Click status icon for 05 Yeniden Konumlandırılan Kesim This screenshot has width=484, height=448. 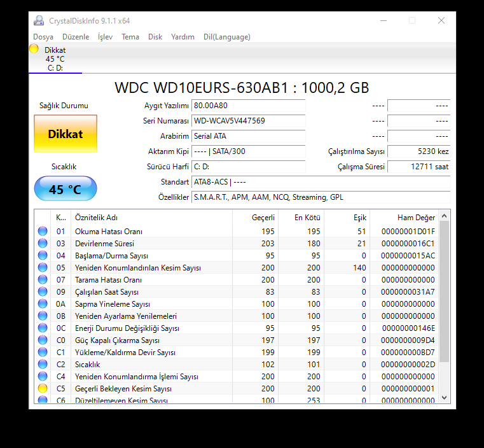click(43, 267)
